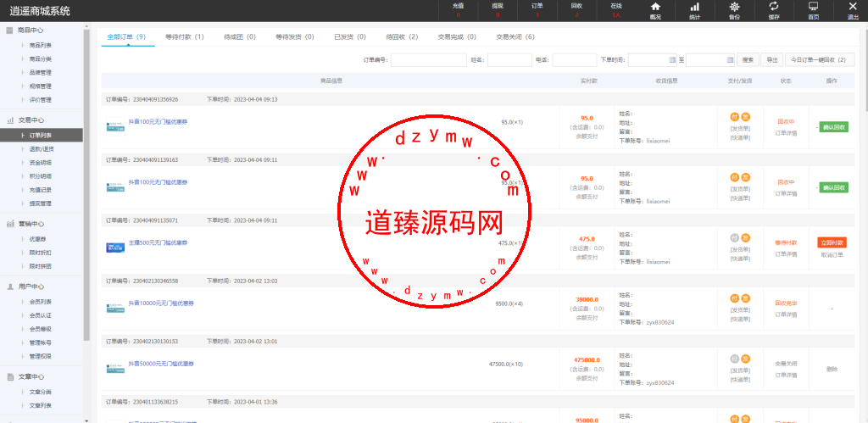This screenshot has width=868, height=423.
Task: Click 删除 for order 230402130130153
Action: (x=832, y=369)
